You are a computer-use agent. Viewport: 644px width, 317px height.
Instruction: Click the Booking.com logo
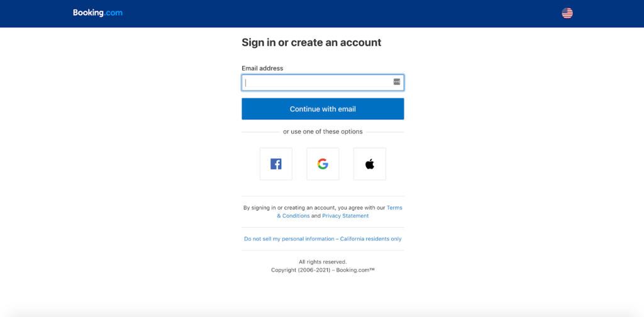click(97, 13)
